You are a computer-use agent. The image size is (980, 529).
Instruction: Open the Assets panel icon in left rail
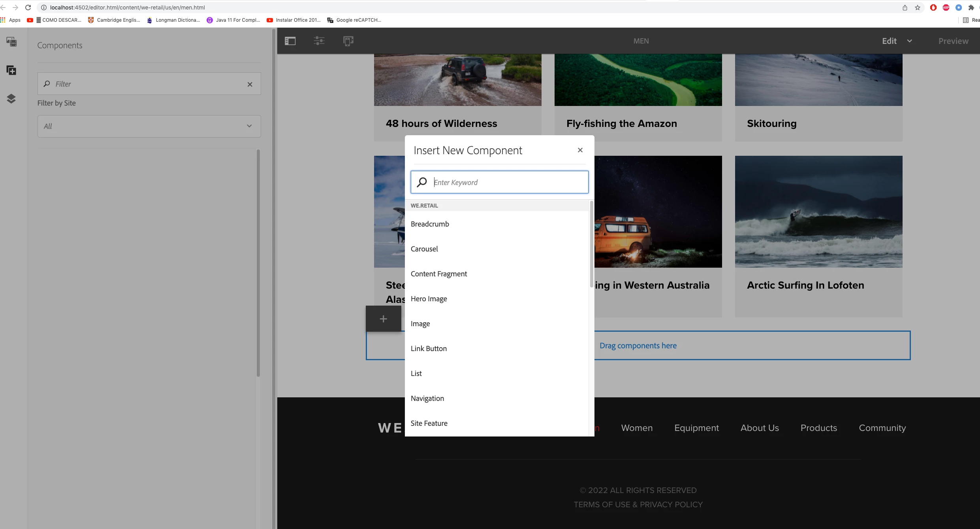(11, 42)
